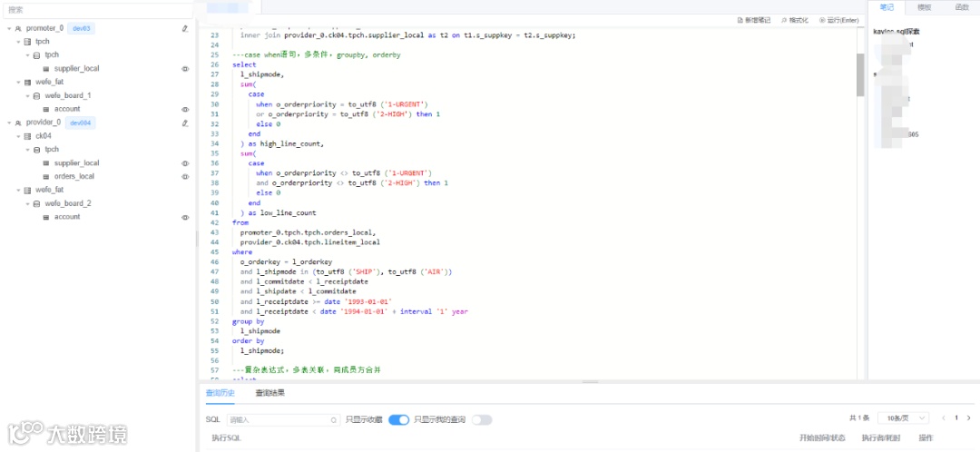Click the 执行SQL column header
The image size is (980, 452).
[x=226, y=438]
